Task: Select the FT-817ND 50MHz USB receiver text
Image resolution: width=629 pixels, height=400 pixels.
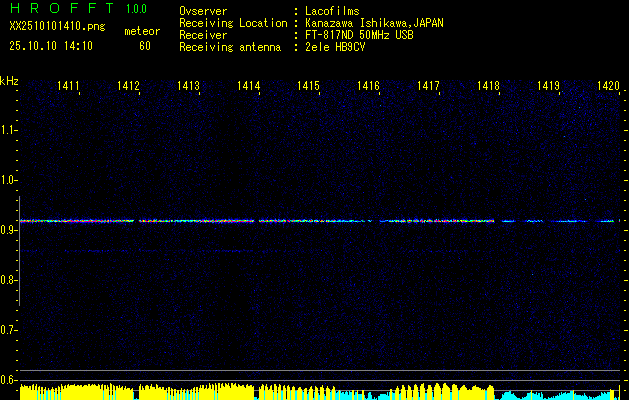Action: 359,35
